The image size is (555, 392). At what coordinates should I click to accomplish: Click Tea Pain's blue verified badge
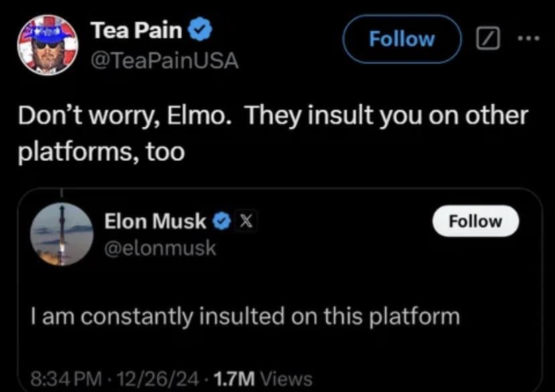pyautogui.click(x=200, y=30)
